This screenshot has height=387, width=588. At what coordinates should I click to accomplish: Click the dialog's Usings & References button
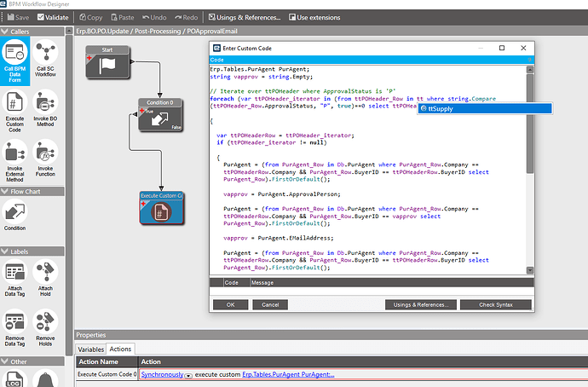[x=421, y=305]
